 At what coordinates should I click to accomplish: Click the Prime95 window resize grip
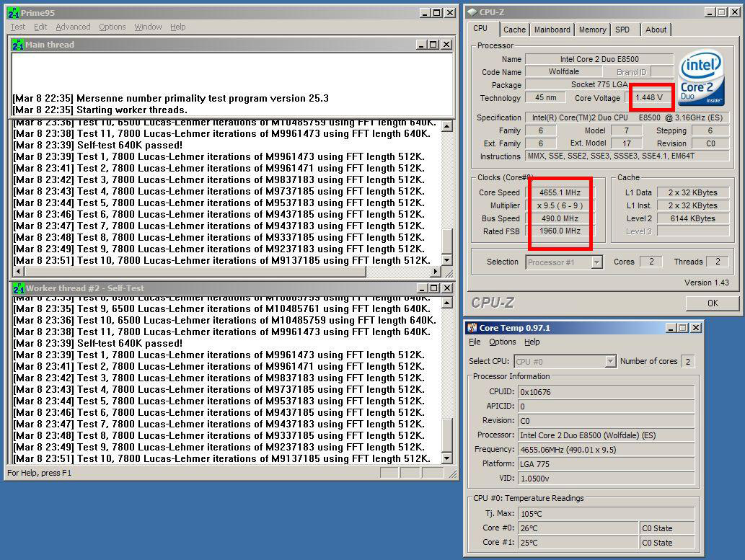(452, 474)
